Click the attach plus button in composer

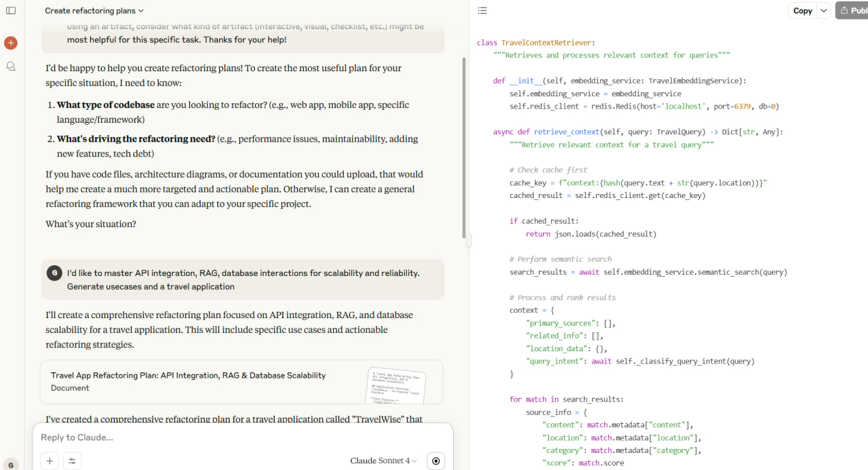coord(50,461)
